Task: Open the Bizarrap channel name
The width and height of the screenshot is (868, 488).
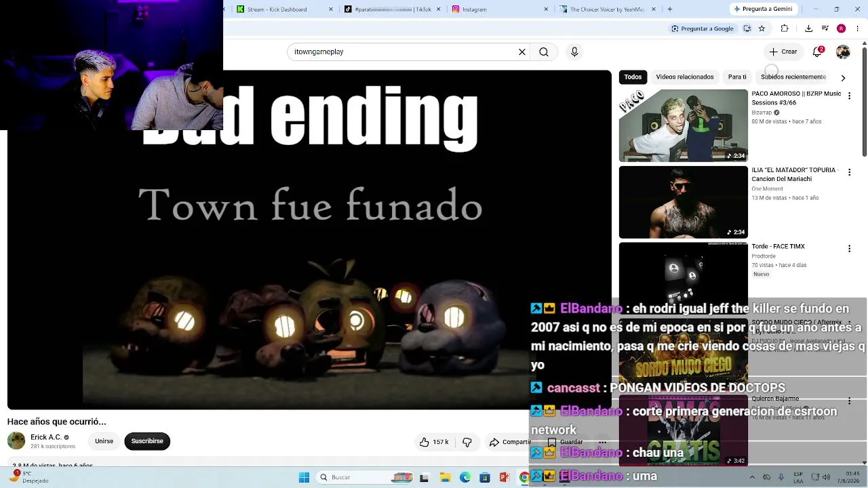Action: tap(762, 113)
